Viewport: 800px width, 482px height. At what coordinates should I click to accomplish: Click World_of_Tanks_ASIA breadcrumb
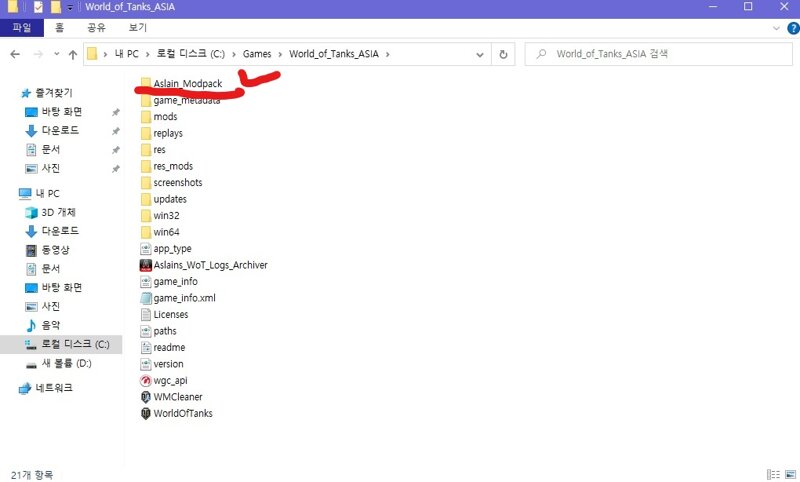click(334, 54)
